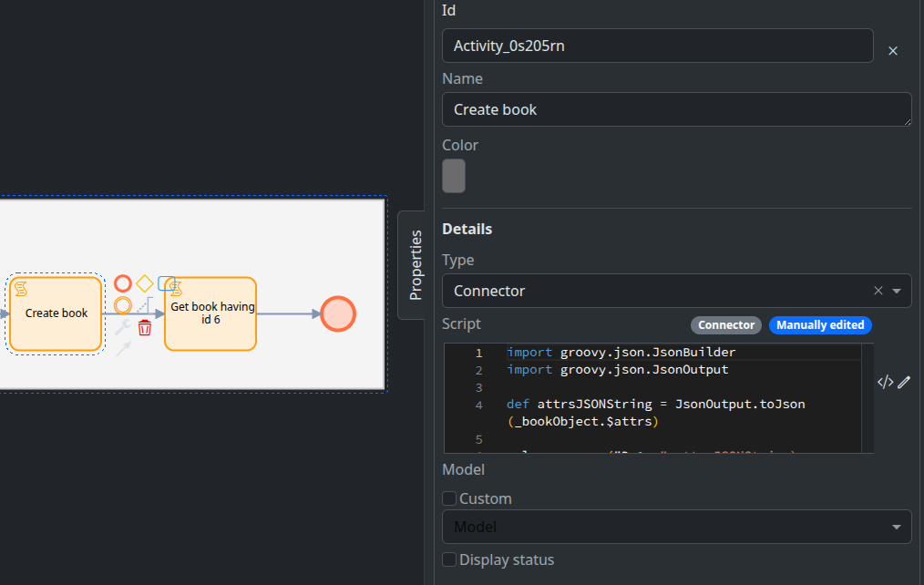The width and height of the screenshot is (924, 585).
Task: Append gateway diamond from context pad
Action: click(x=145, y=283)
